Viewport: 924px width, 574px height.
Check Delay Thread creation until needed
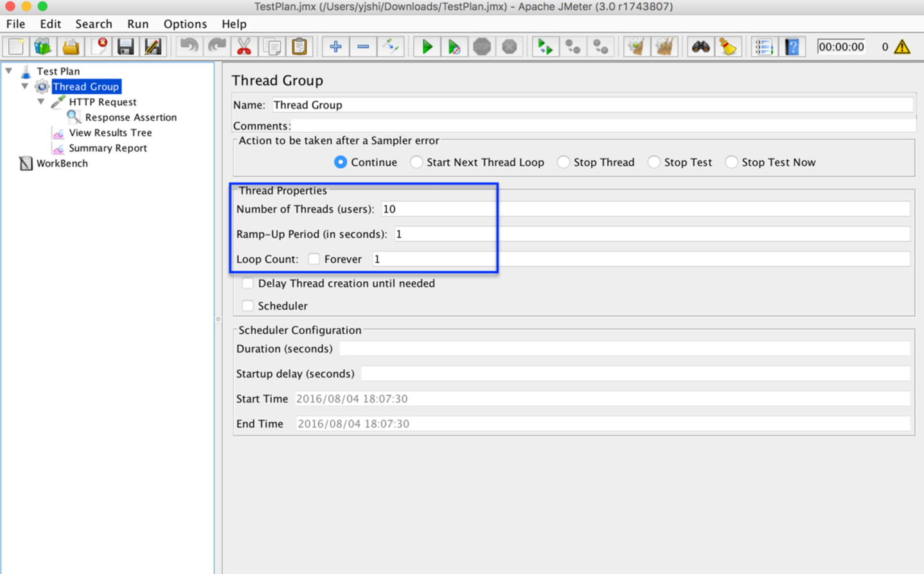(247, 283)
